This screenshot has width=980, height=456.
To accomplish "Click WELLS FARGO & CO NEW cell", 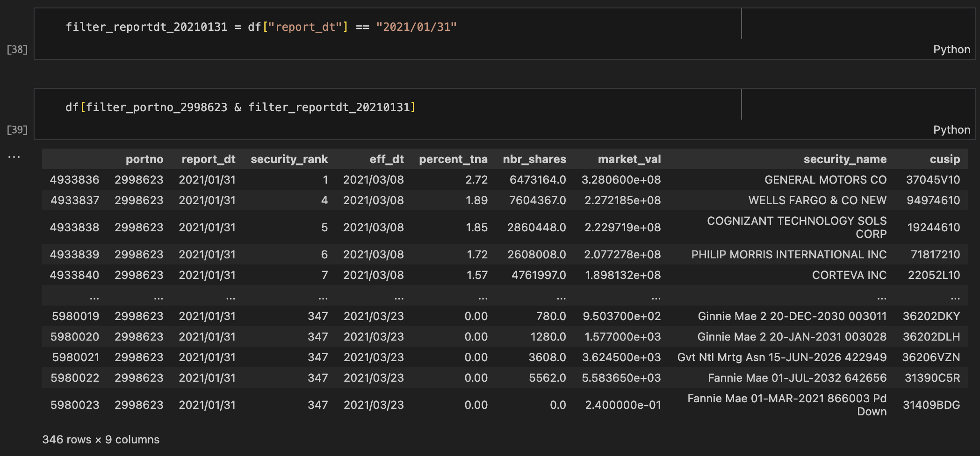I will (x=817, y=200).
